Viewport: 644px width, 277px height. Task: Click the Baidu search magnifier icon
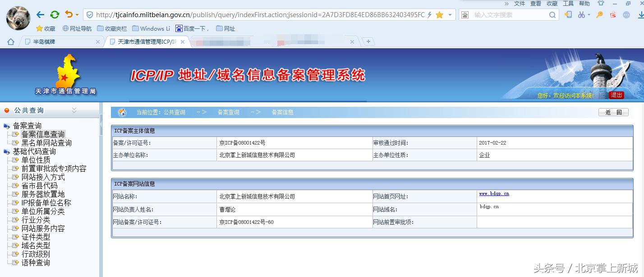[x=552, y=15]
